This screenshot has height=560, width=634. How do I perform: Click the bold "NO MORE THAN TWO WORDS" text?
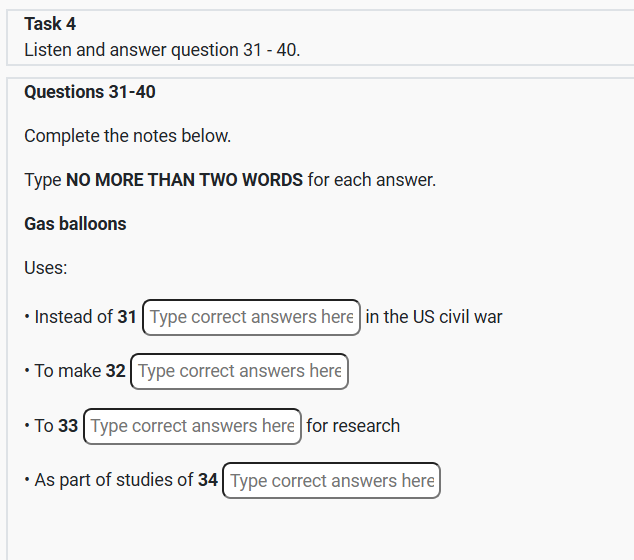coord(184,180)
